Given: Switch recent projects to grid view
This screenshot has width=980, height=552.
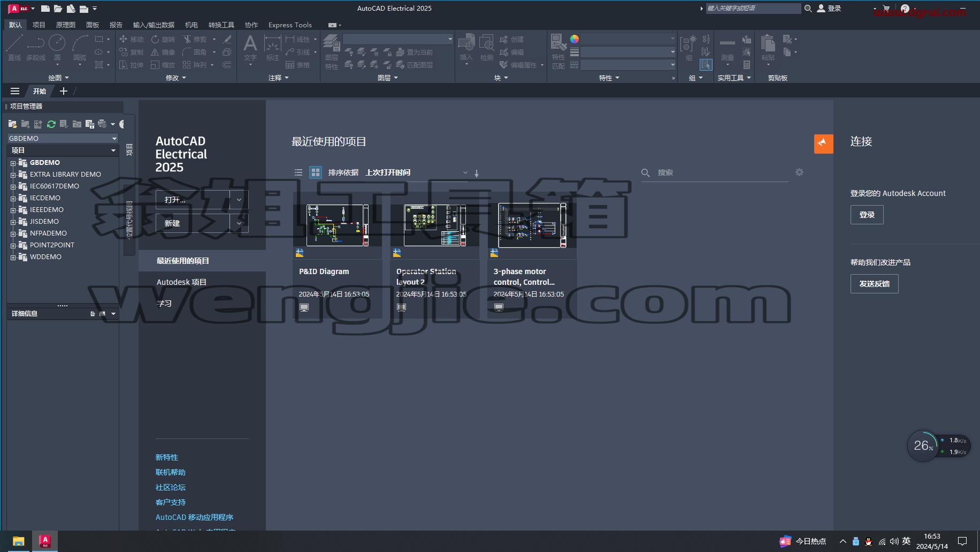Looking at the screenshot, I should coord(316,172).
